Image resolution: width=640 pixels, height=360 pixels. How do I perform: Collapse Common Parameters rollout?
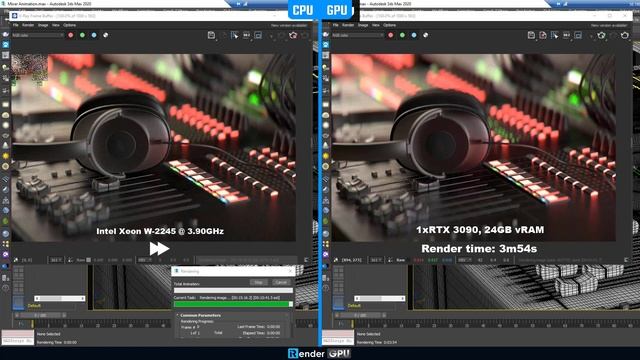click(200, 316)
